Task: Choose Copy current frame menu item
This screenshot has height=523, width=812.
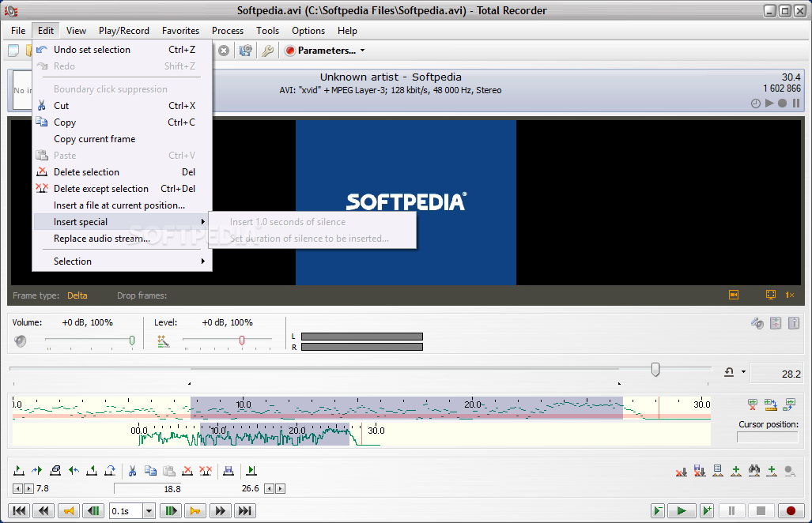Action: coord(123,139)
